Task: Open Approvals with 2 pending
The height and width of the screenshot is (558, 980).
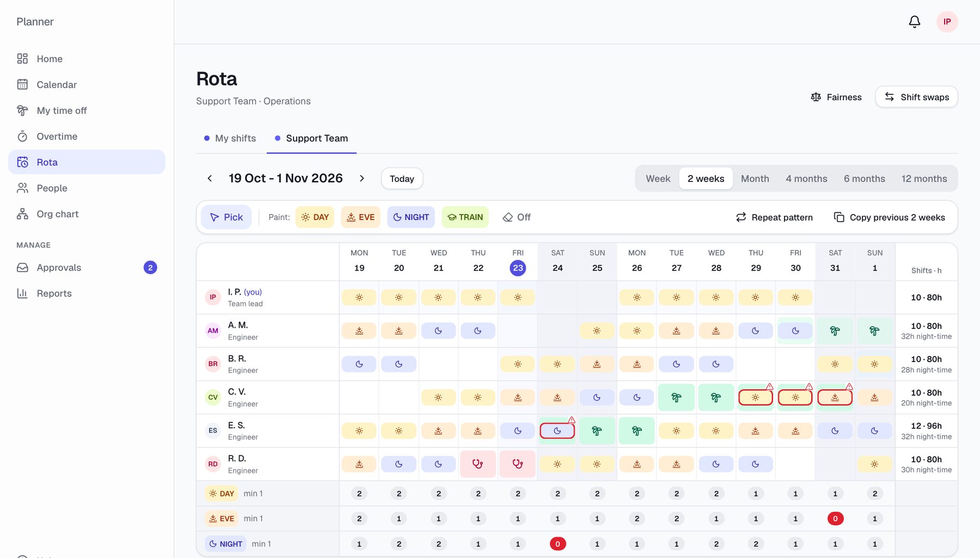Action: (87, 267)
